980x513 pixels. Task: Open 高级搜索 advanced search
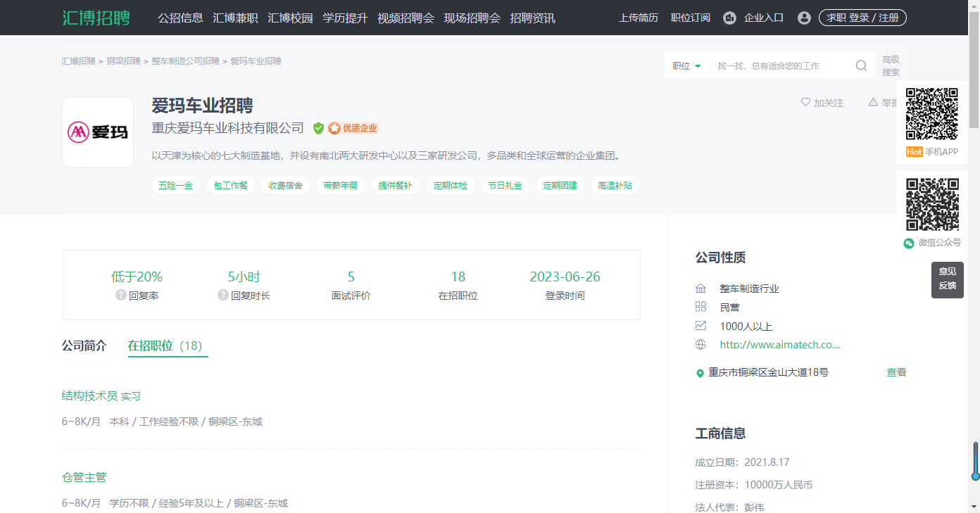[891, 65]
